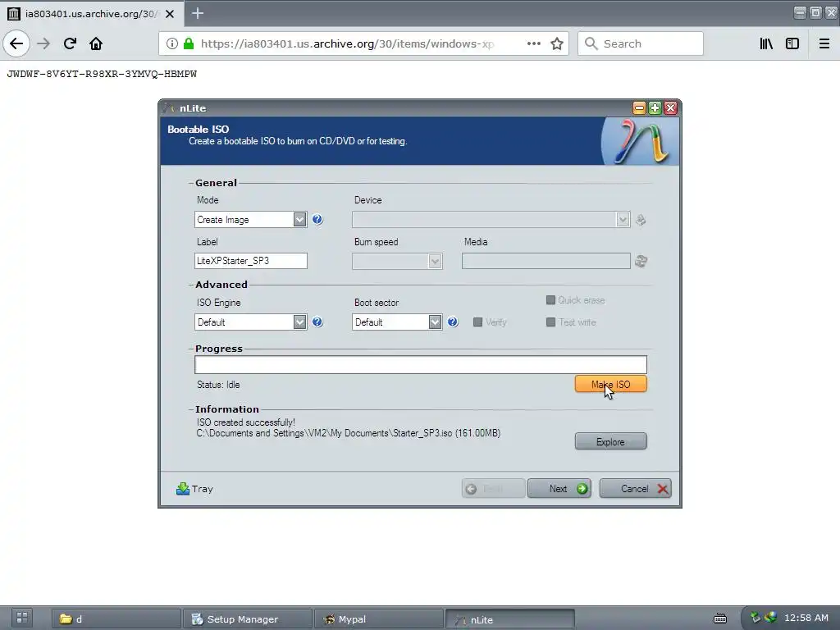This screenshot has height=630, width=840.
Task: Expand the Mode Create Image dropdown
Action: click(299, 220)
